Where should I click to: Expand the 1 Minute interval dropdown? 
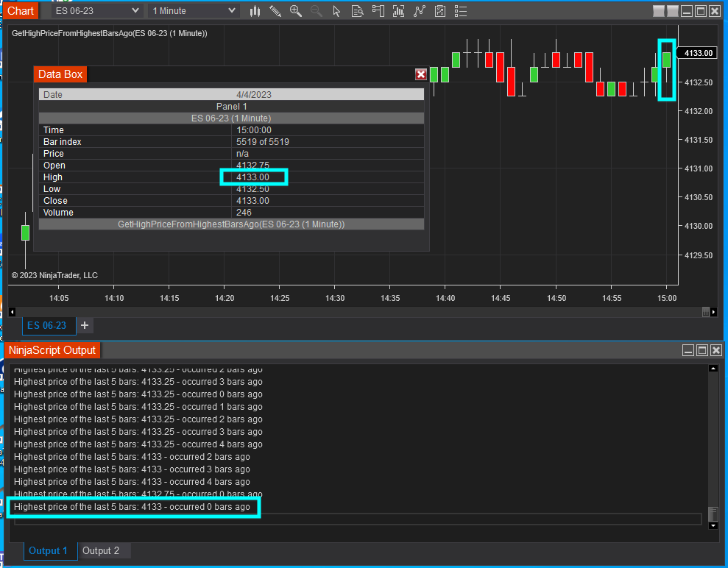click(233, 10)
